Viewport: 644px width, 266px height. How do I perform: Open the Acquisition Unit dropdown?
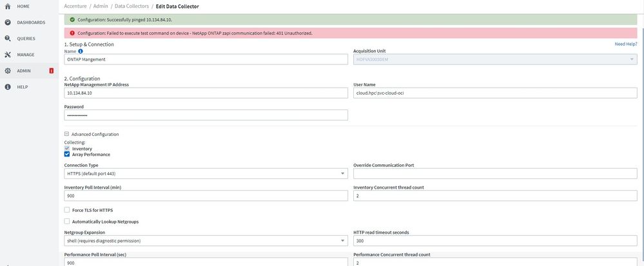coord(495,59)
